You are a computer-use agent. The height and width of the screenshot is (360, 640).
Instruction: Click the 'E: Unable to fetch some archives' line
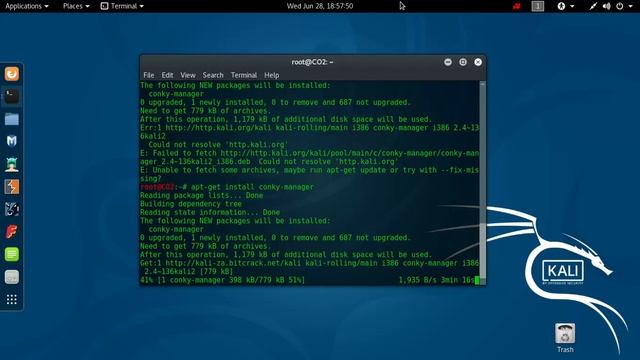(309, 170)
